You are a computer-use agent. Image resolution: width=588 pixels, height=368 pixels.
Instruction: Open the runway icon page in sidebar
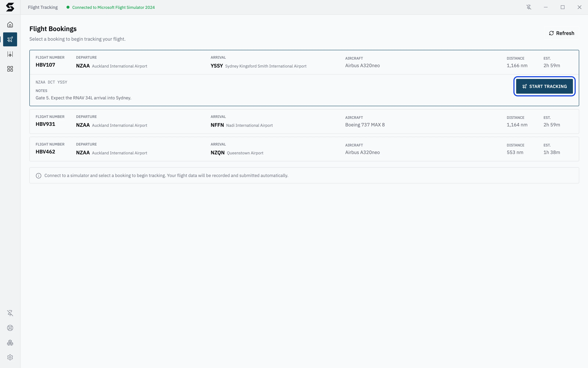(x=10, y=54)
